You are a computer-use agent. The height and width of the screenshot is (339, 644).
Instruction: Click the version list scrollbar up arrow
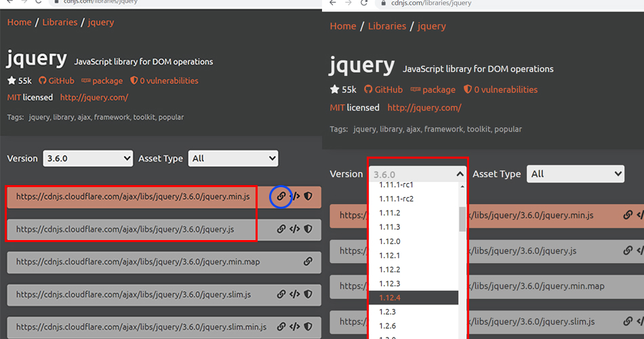click(462, 186)
